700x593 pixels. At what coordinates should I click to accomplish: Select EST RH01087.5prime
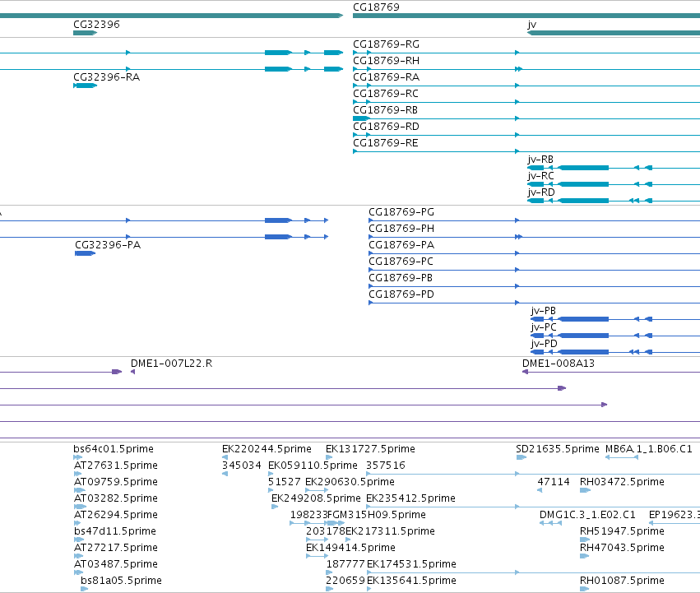(622, 581)
